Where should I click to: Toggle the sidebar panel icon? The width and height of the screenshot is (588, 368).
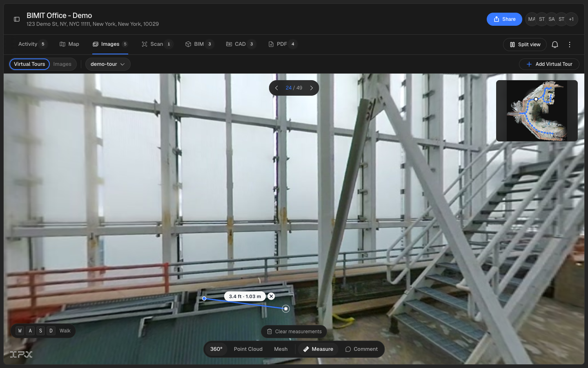[17, 19]
